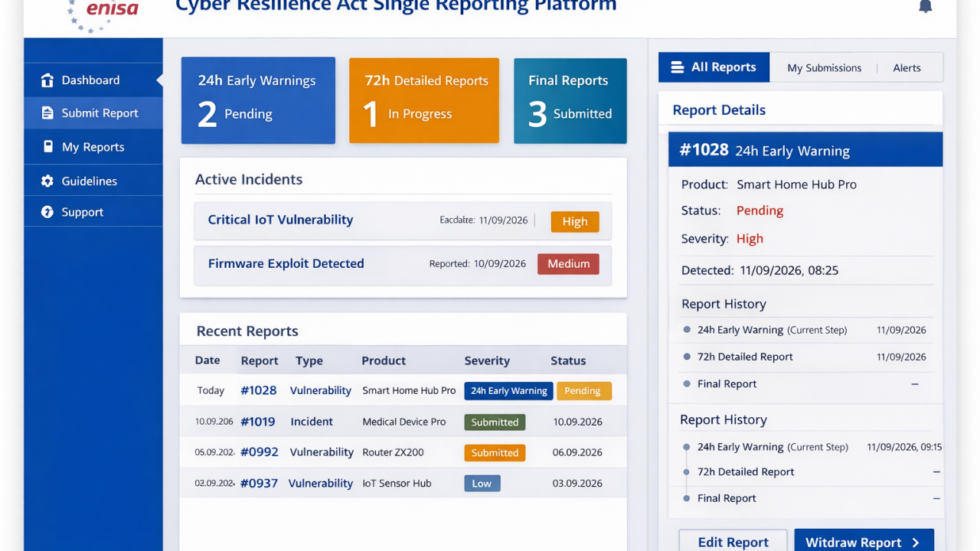Click the Product column header
The height and width of the screenshot is (551, 980).
coord(384,361)
